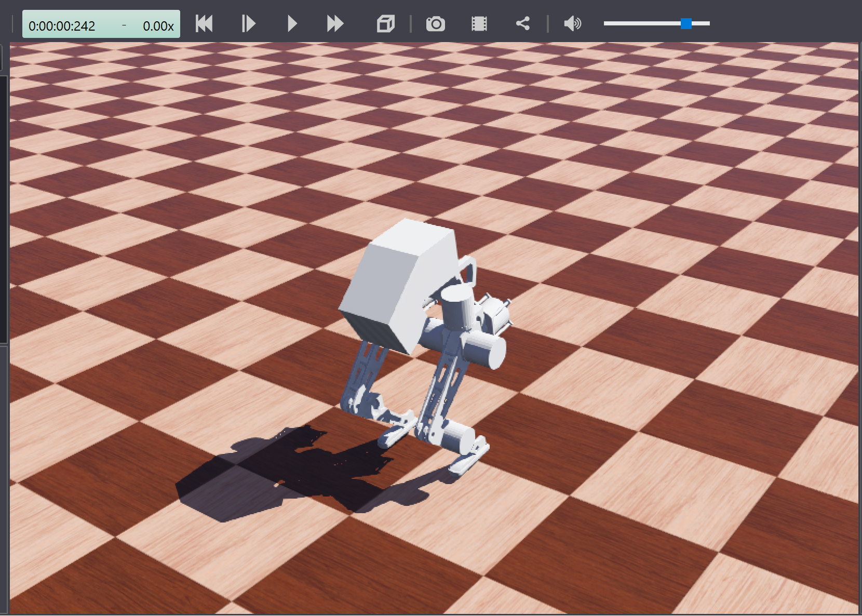Record a movie with the film icon

point(479,24)
